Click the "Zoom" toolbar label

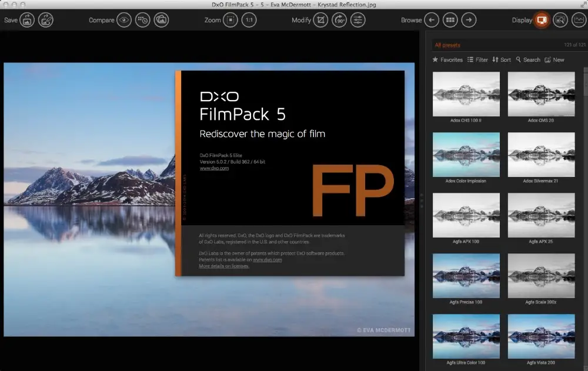click(x=212, y=20)
